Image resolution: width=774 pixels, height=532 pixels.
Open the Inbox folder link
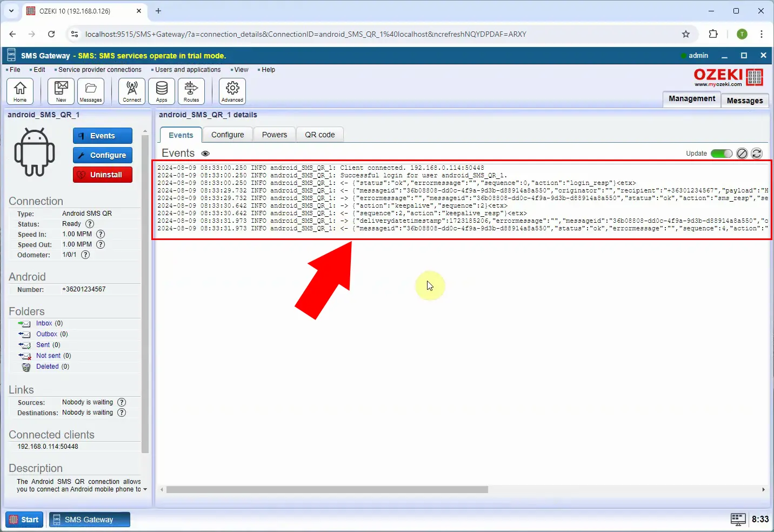click(44, 323)
